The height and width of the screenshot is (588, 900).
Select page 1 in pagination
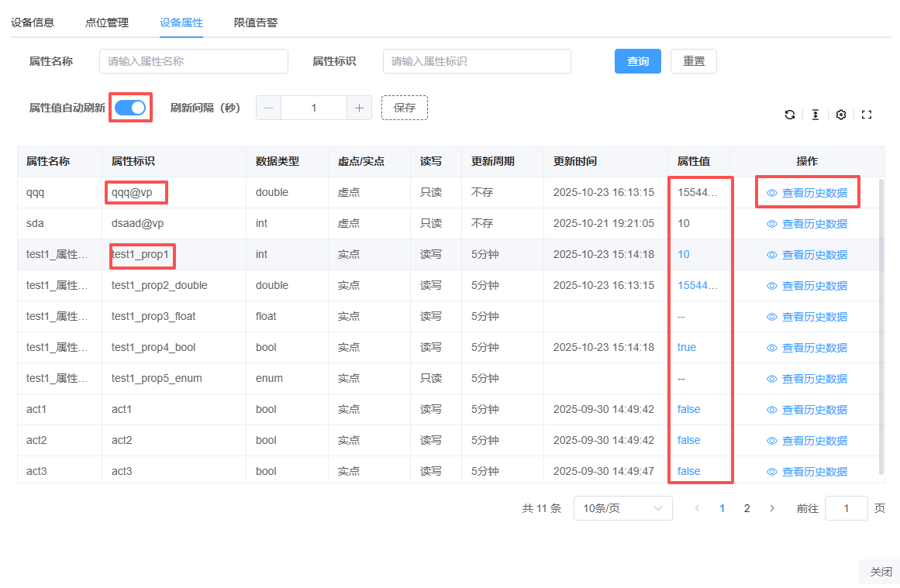(722, 508)
